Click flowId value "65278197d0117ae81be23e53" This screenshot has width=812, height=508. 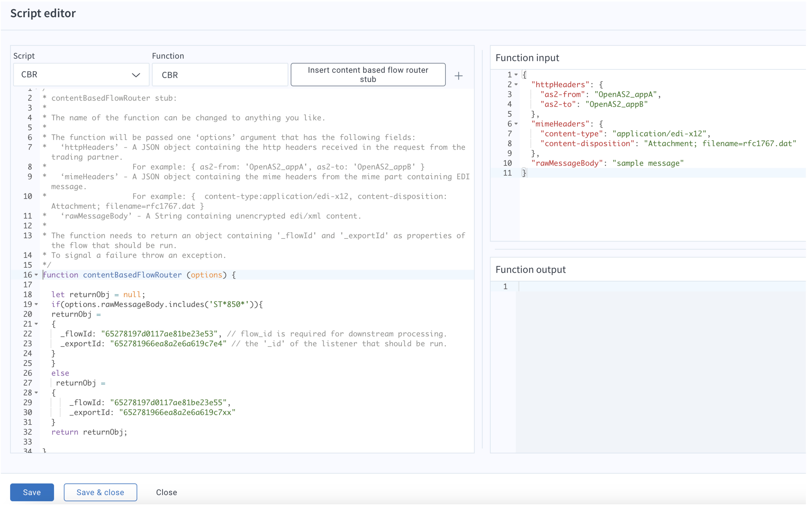coord(159,334)
